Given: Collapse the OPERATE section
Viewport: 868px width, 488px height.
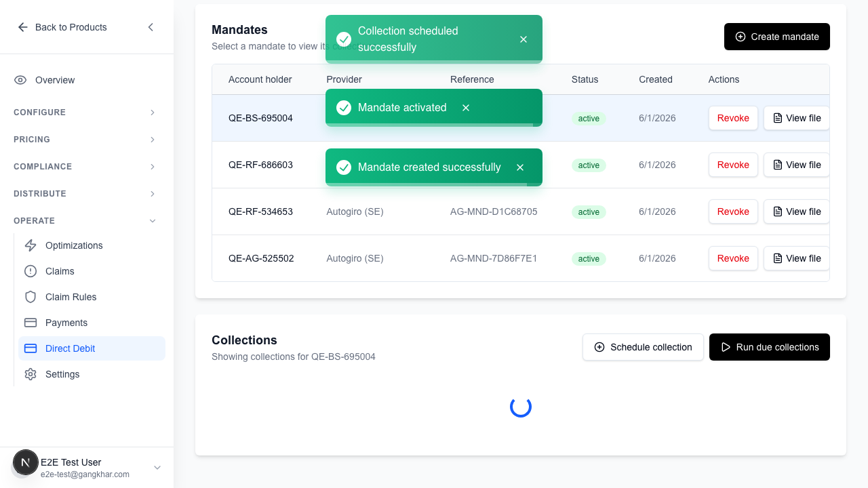Looking at the screenshot, I should (x=85, y=221).
